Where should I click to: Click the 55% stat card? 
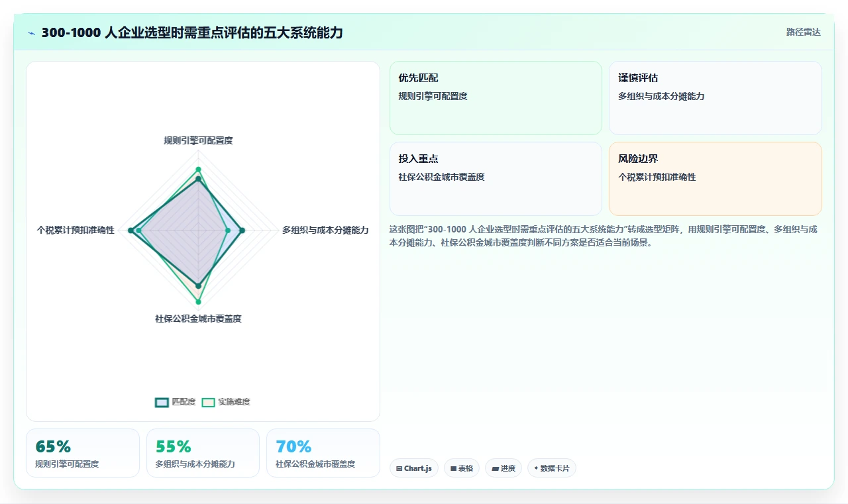tap(203, 453)
